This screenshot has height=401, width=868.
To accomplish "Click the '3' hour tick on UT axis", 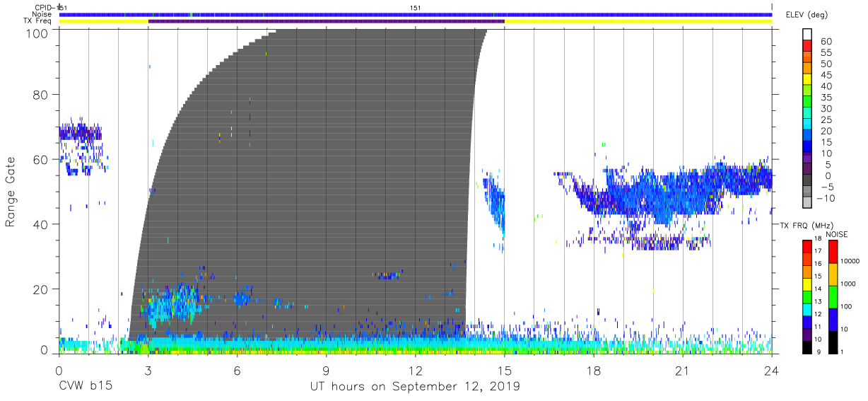I will click(148, 371).
